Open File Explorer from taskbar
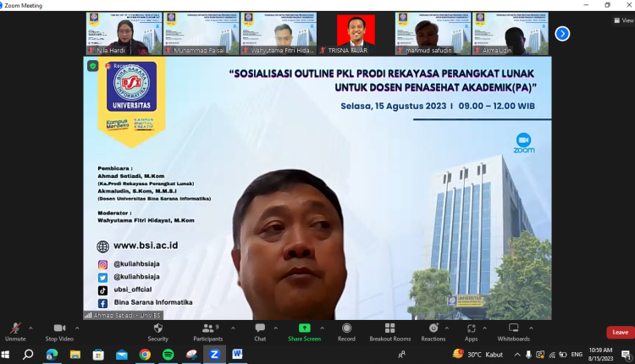This screenshot has height=364, width=635. pos(75,355)
